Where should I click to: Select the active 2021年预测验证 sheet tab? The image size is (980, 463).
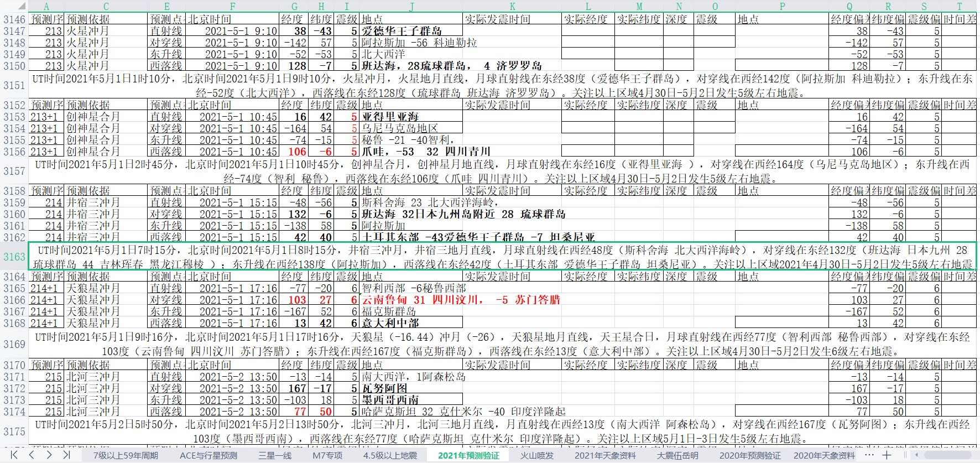[468, 455]
